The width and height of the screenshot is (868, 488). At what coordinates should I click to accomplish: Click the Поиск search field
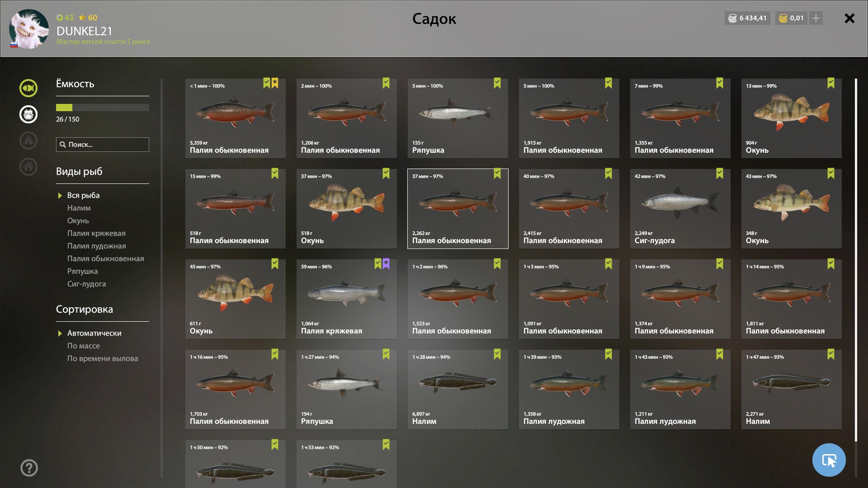103,145
